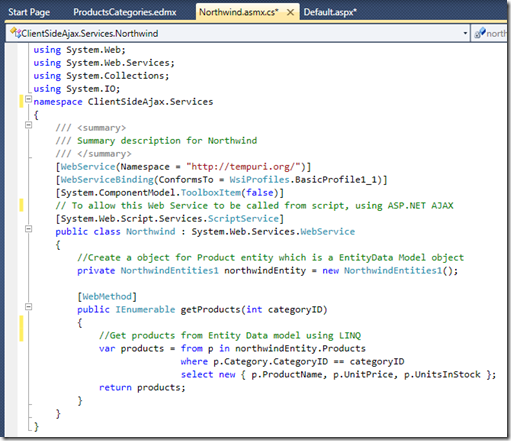Open the ClientSideAjax.Services.Northwind class dropdown
Image resolution: width=511 pixels, height=441 pixels.
pos(465,33)
